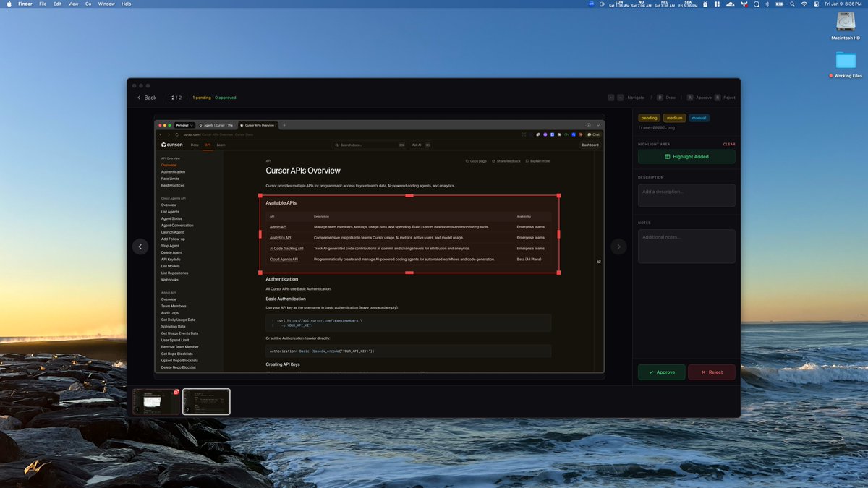Open the Go menu

(x=88, y=4)
